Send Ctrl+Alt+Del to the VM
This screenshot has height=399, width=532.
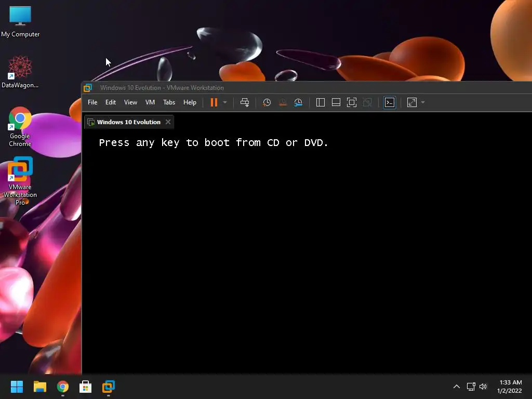[245, 102]
